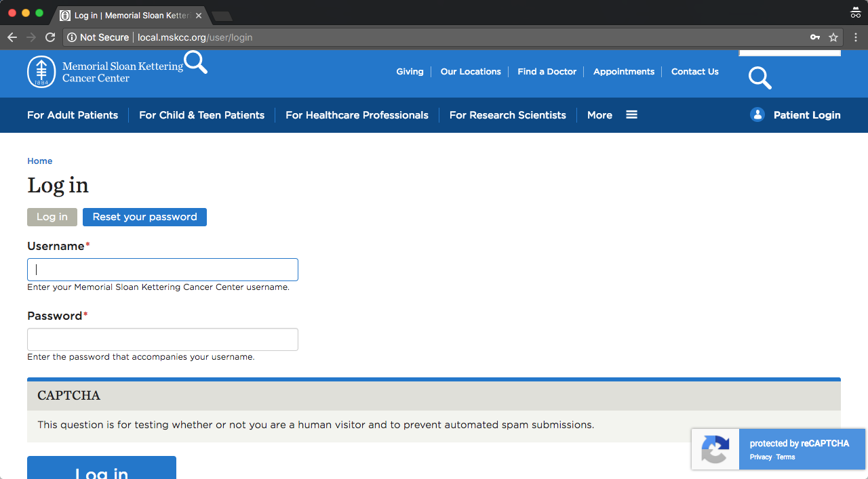
Task: Switch to the Reset your password tab
Action: pyautogui.click(x=144, y=217)
